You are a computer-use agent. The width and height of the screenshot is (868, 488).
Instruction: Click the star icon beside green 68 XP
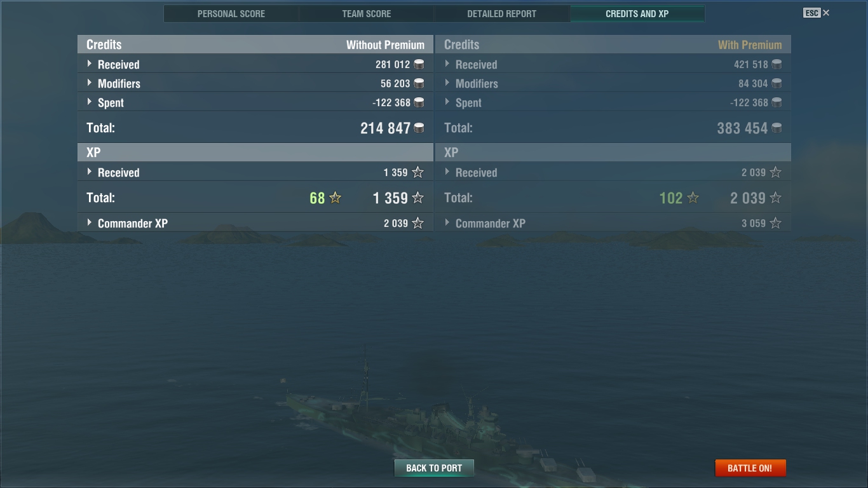pyautogui.click(x=336, y=198)
